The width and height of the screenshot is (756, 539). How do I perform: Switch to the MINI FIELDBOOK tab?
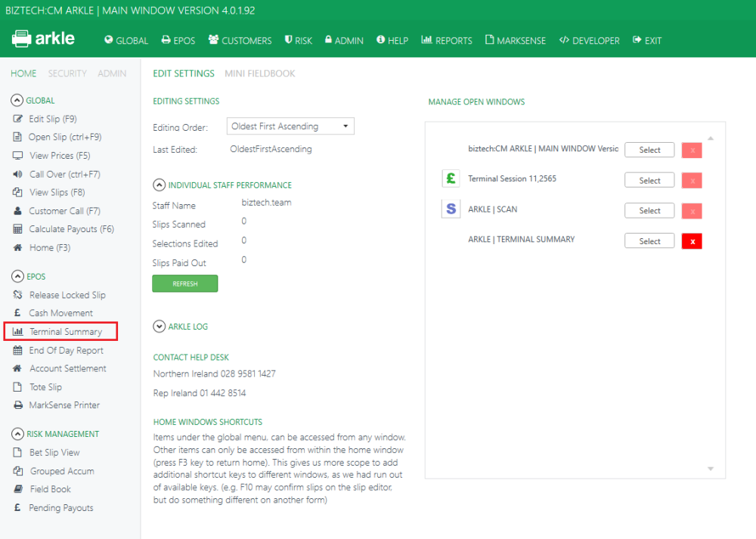point(261,73)
